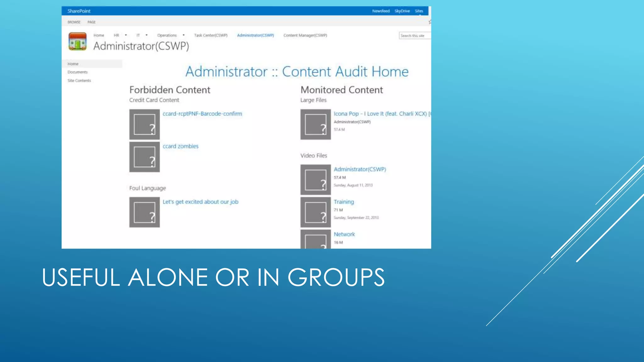
Task: Select Documents in left sidebar
Action: point(78,72)
